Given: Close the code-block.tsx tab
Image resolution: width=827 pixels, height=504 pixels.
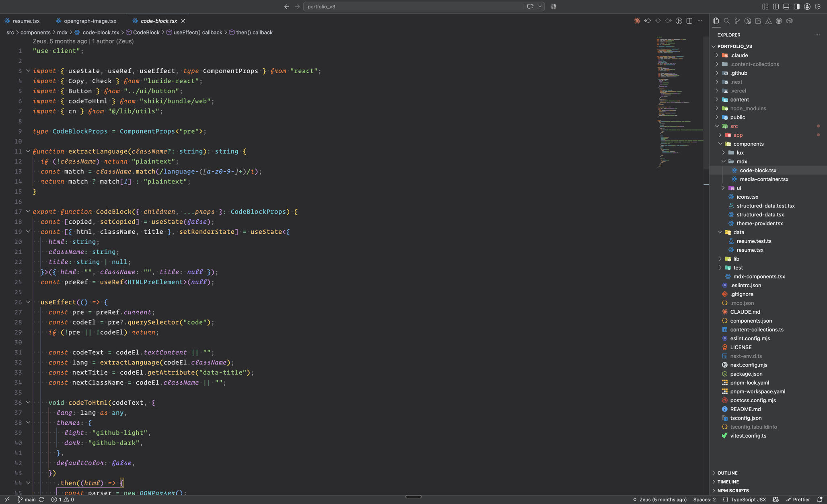Looking at the screenshot, I should (x=183, y=21).
